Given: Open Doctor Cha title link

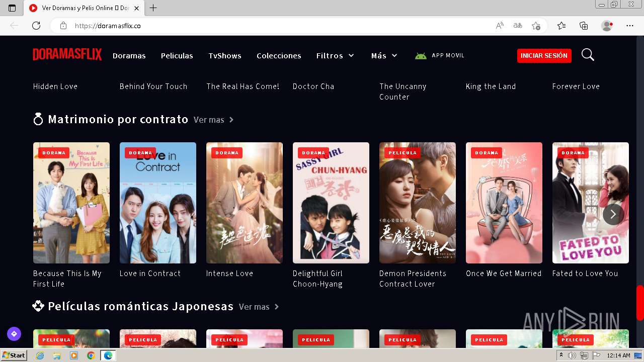Looking at the screenshot, I should click(x=313, y=86).
